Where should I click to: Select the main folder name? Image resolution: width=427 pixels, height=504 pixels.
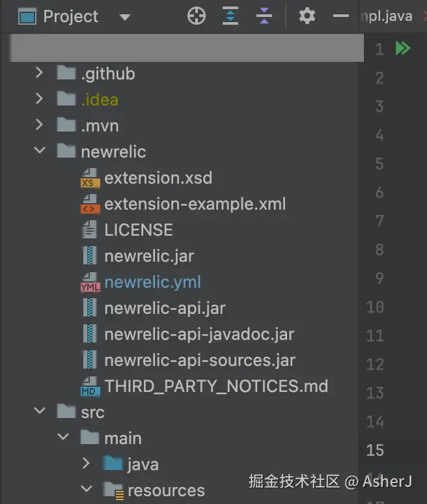click(123, 438)
